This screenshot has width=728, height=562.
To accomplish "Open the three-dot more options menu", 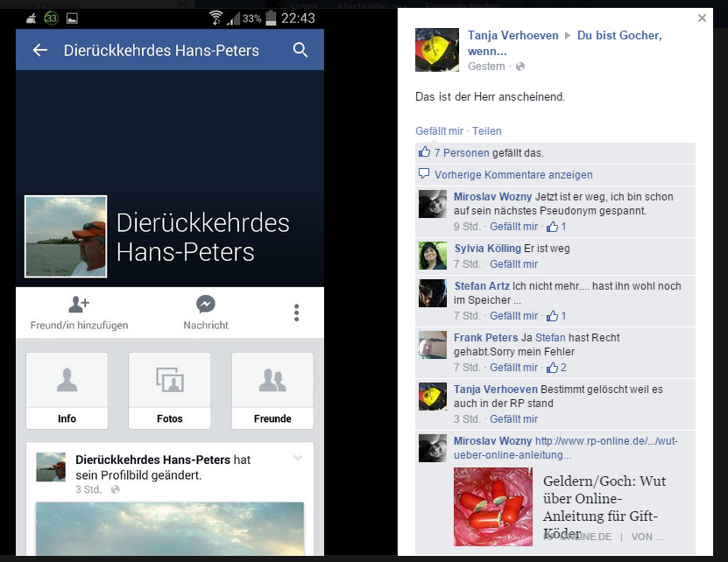I will pyautogui.click(x=297, y=313).
